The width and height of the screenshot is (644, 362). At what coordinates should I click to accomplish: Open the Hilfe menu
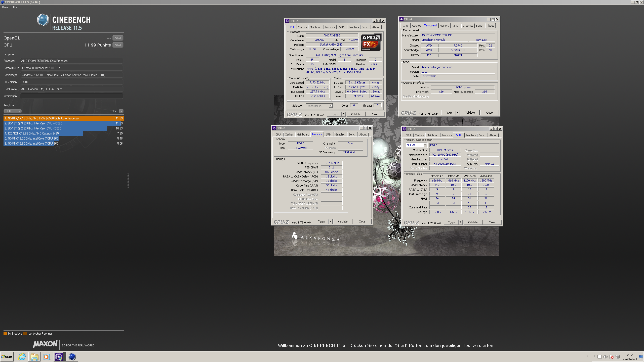tap(15, 7)
